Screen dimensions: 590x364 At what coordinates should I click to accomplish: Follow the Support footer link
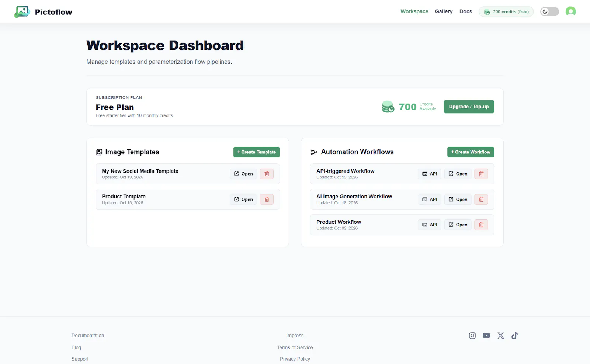(x=80, y=359)
